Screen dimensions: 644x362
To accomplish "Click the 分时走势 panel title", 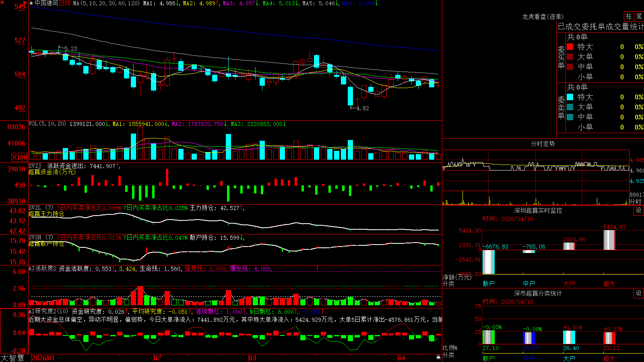I will 543,144.
